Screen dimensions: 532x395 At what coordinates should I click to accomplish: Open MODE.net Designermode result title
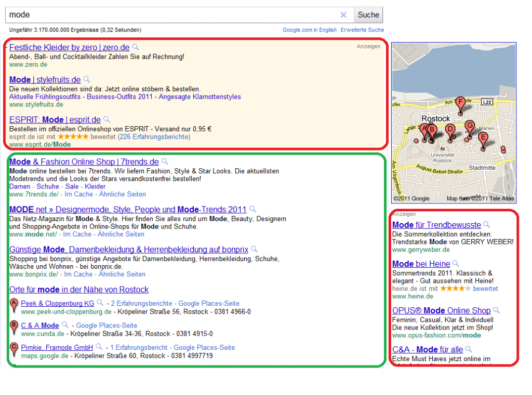coord(128,210)
